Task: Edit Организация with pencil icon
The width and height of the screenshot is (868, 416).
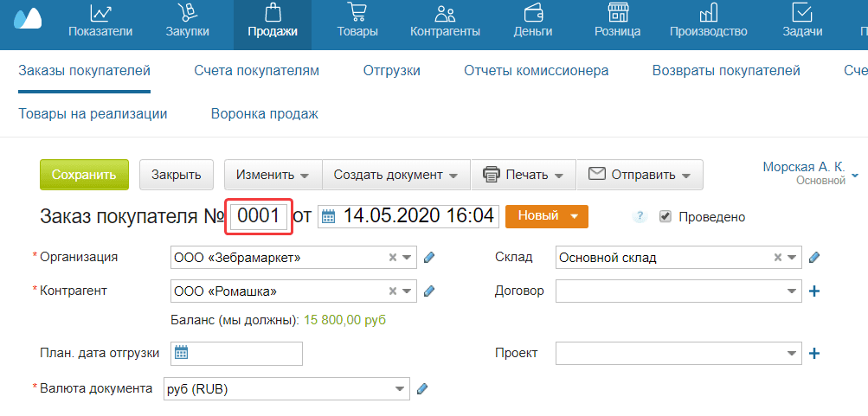Action: pos(429,257)
